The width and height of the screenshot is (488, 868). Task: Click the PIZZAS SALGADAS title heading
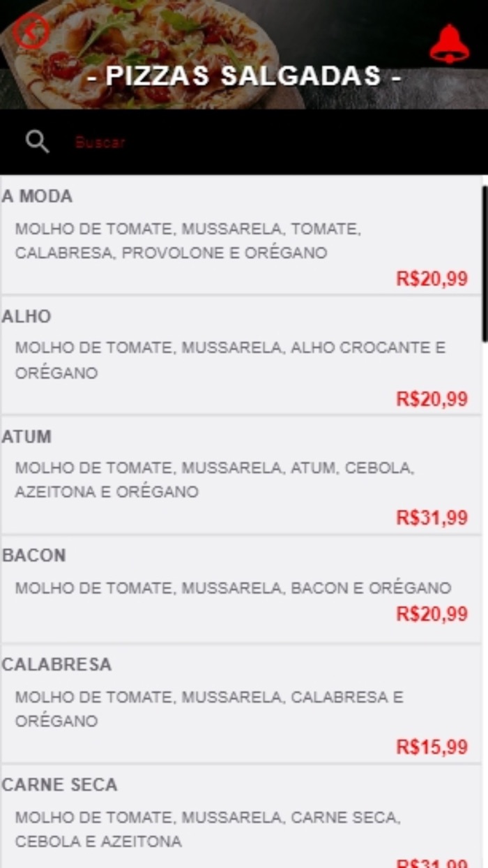(244, 77)
